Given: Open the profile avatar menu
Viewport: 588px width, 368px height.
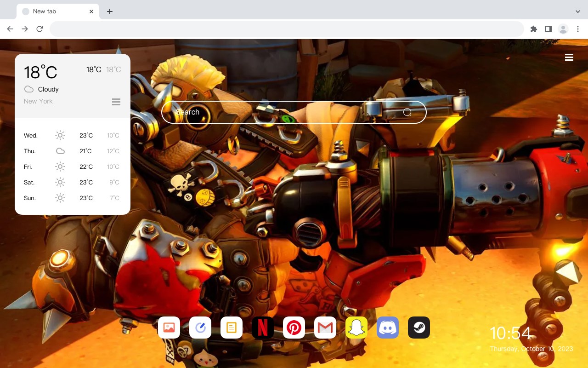Looking at the screenshot, I should coord(563,29).
